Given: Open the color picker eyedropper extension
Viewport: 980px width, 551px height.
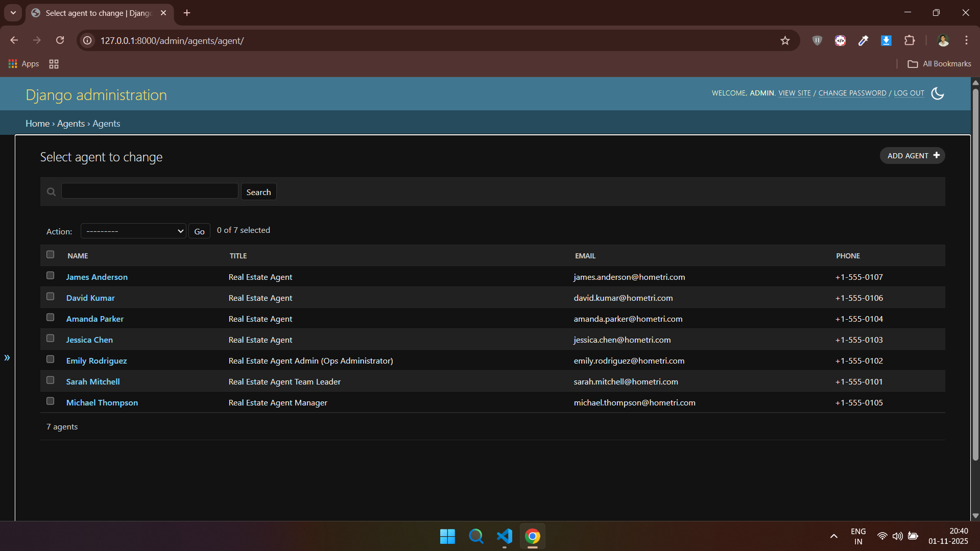Looking at the screenshot, I should pos(863,40).
